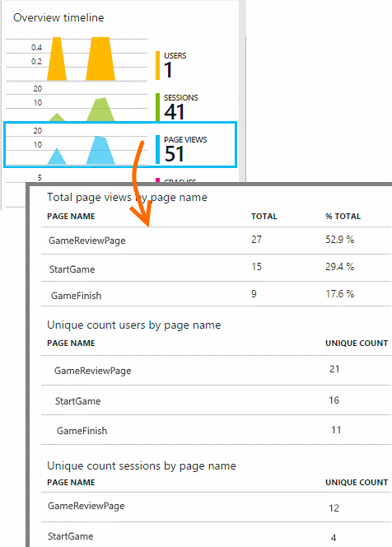Click Total page views by page name heading

point(128,198)
